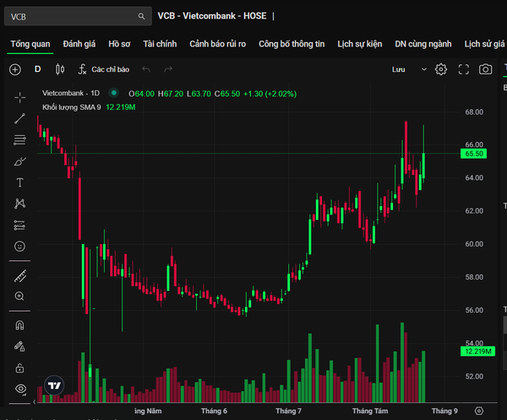The image size is (507, 420).
Task: Open the Fibonacci retracement tools
Action: (19, 140)
